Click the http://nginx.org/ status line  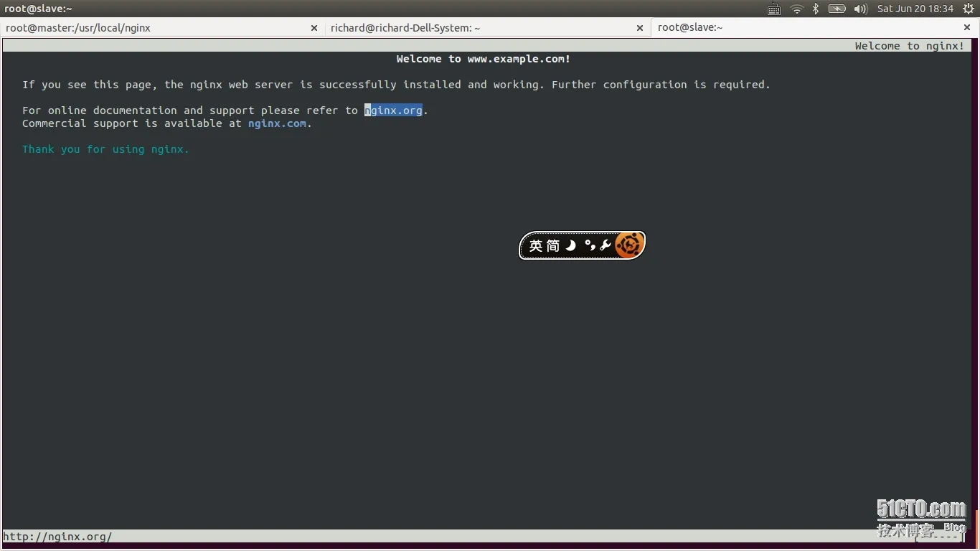[57, 537]
